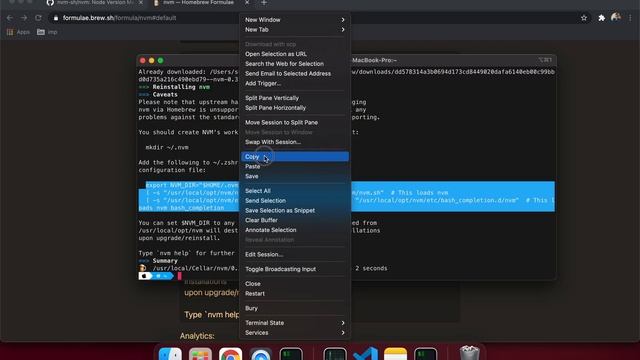This screenshot has height=360, width=640.
Task: Expand the New Window submenu
Action: 294,20
